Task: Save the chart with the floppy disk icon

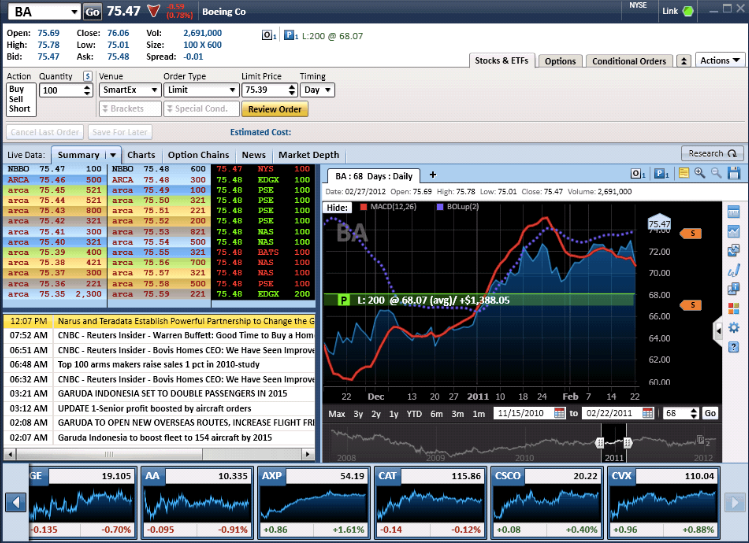Action: [x=734, y=173]
